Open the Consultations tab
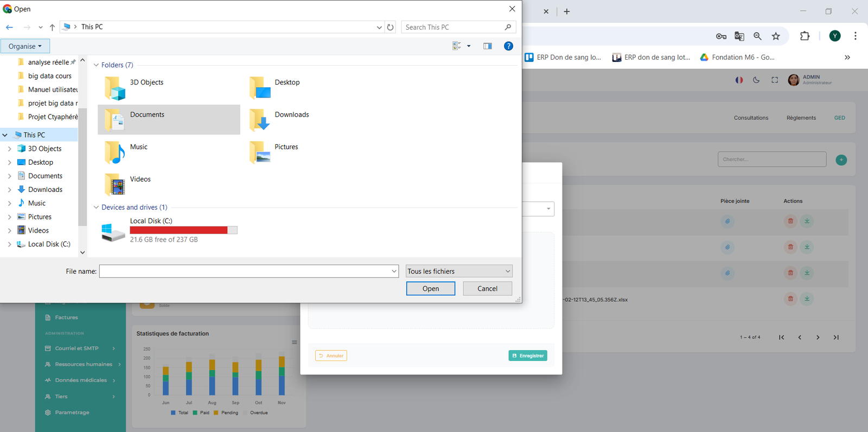This screenshot has height=432, width=868. (751, 118)
